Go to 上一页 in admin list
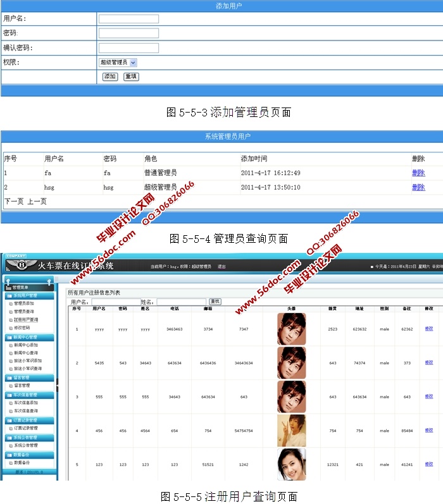The width and height of the screenshot is (443, 504). click(x=37, y=202)
